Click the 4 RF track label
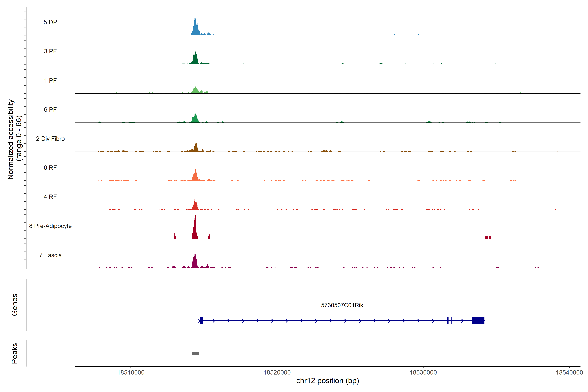Screen dimensions: 588x392 coord(50,197)
